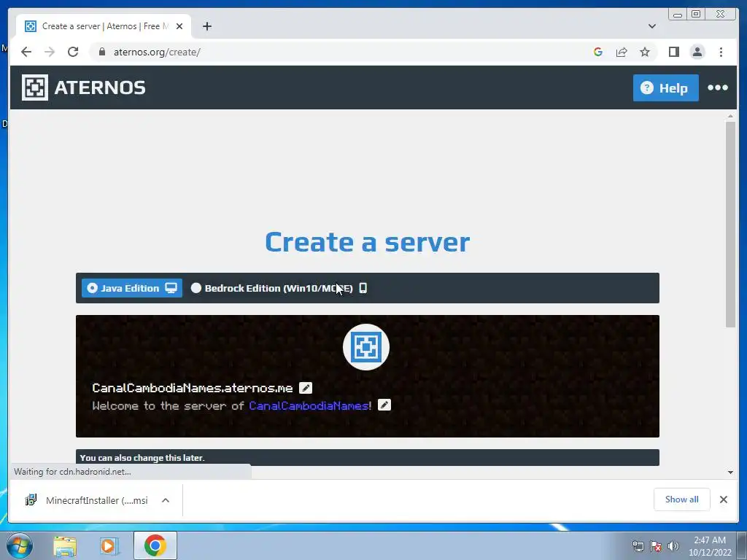This screenshot has height=560, width=747.
Task: Toggle the Chrome side panel
Action: [673, 52]
